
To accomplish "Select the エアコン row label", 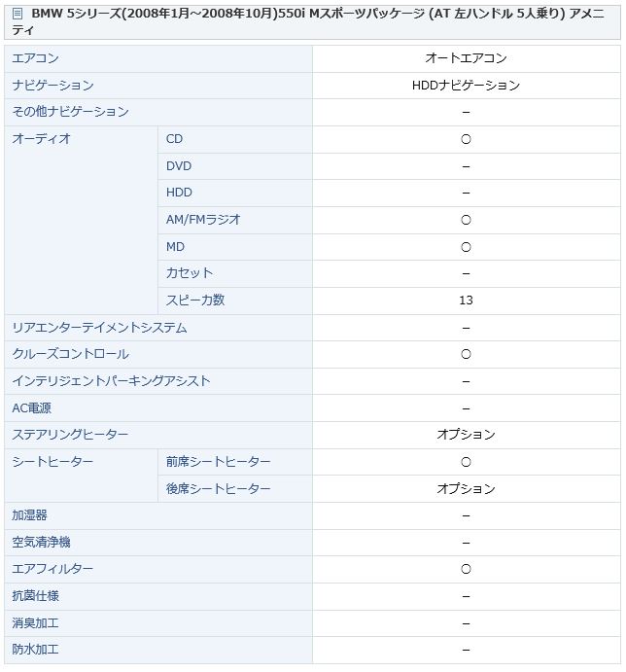I will pos(35,58).
